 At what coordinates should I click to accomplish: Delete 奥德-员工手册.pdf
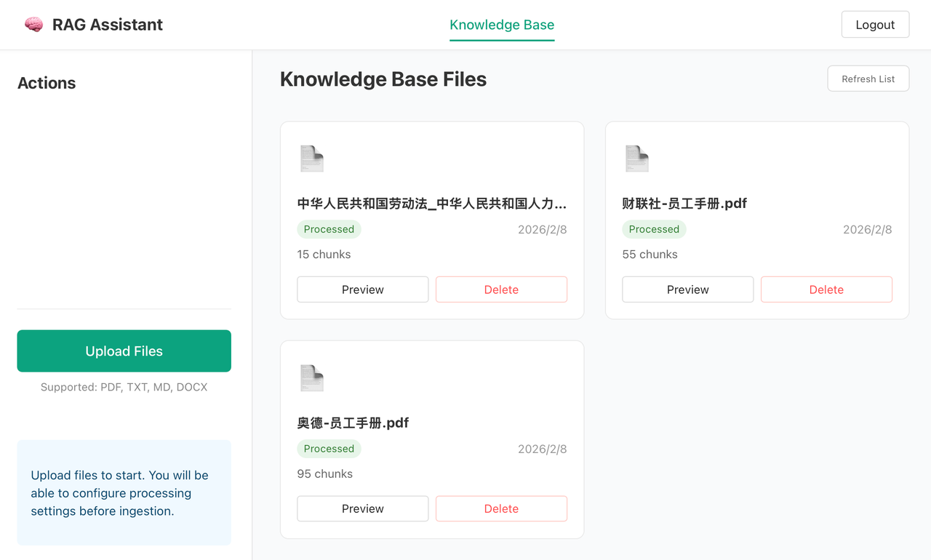point(501,508)
